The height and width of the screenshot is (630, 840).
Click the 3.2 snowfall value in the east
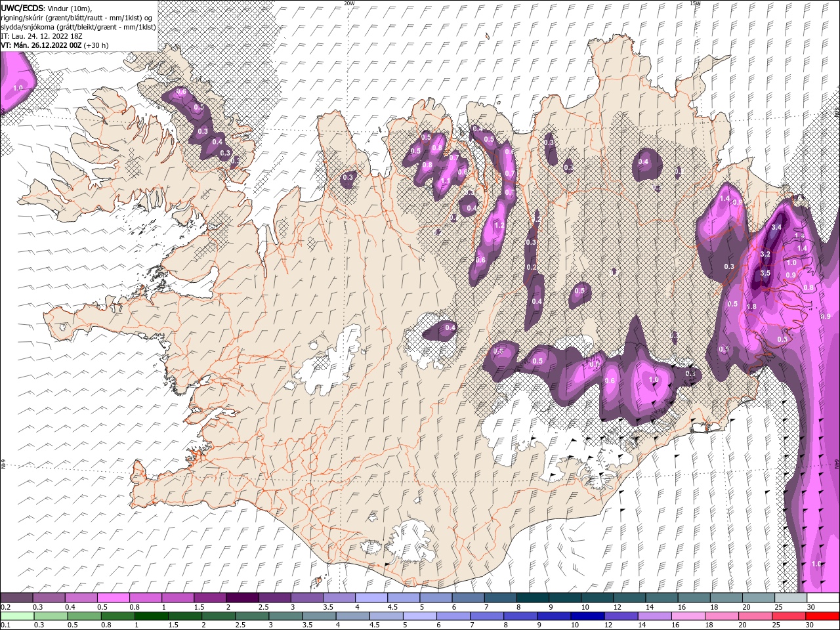point(765,254)
